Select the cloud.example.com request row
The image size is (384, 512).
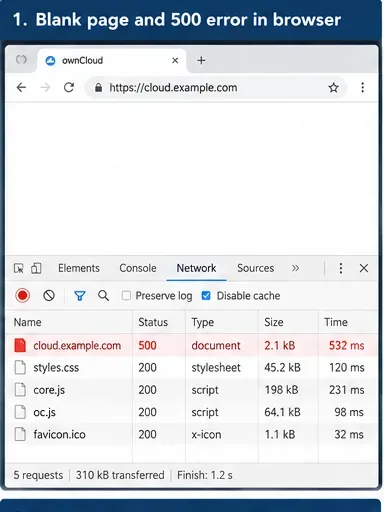pos(192,346)
